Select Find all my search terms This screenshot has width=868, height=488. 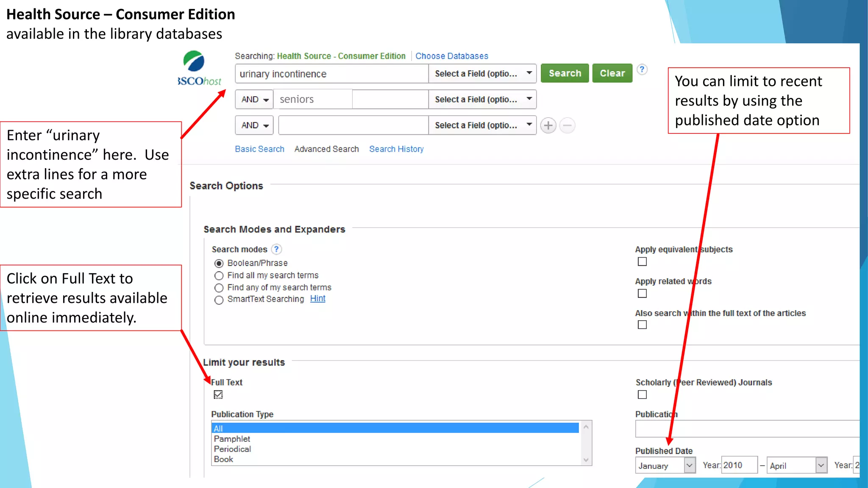219,276
